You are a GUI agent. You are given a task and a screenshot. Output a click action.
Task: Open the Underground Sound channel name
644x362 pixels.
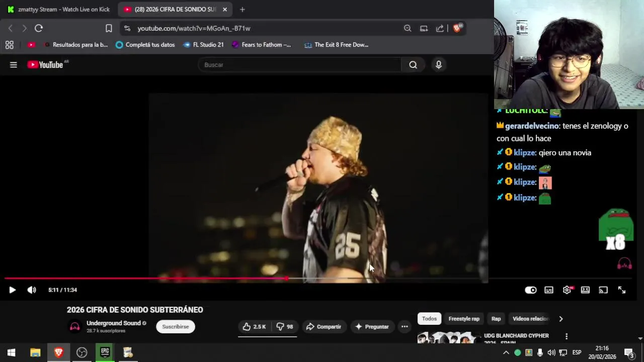pos(113,323)
